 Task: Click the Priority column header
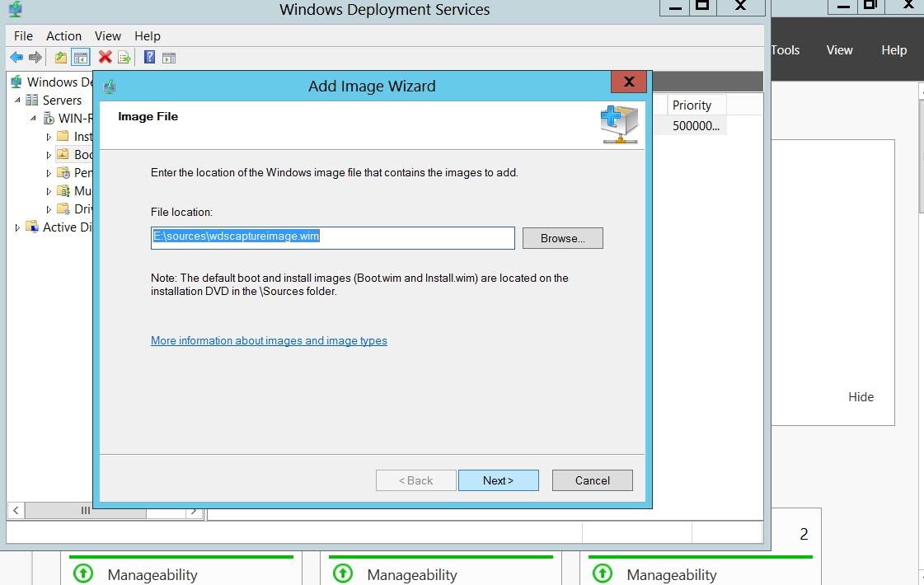coord(692,105)
